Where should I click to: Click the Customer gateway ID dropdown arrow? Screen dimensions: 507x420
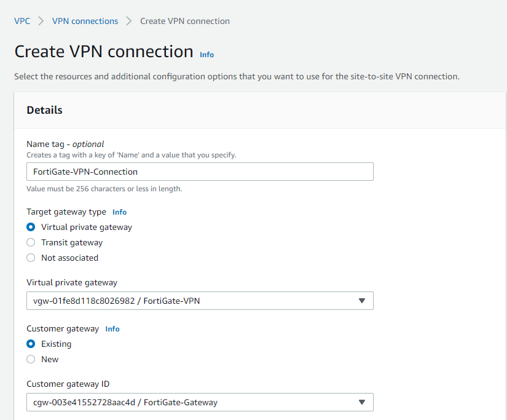(362, 402)
